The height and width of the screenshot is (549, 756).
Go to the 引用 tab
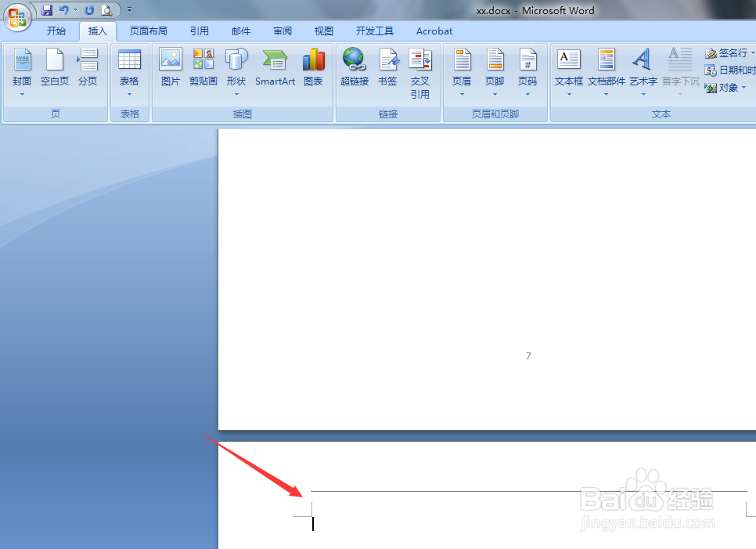coord(199,31)
